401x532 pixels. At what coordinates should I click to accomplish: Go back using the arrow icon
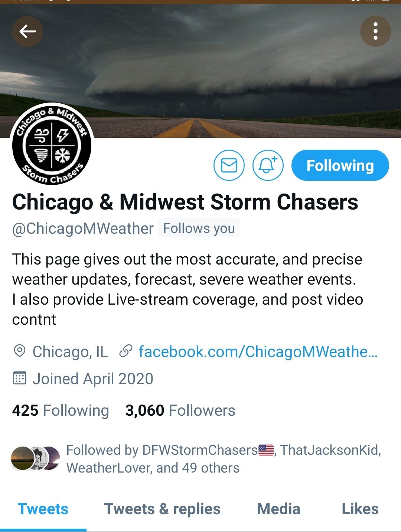point(27,32)
